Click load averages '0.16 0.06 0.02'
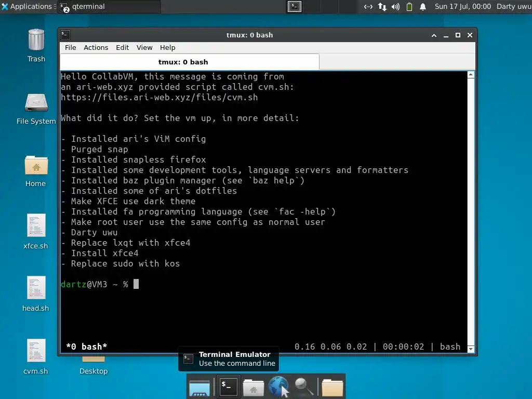 pos(331,347)
